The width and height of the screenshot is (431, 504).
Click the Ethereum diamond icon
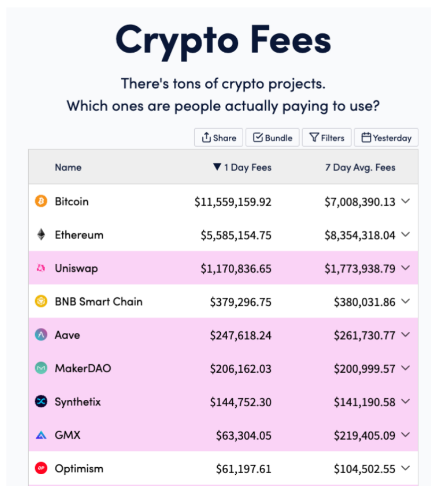41,235
